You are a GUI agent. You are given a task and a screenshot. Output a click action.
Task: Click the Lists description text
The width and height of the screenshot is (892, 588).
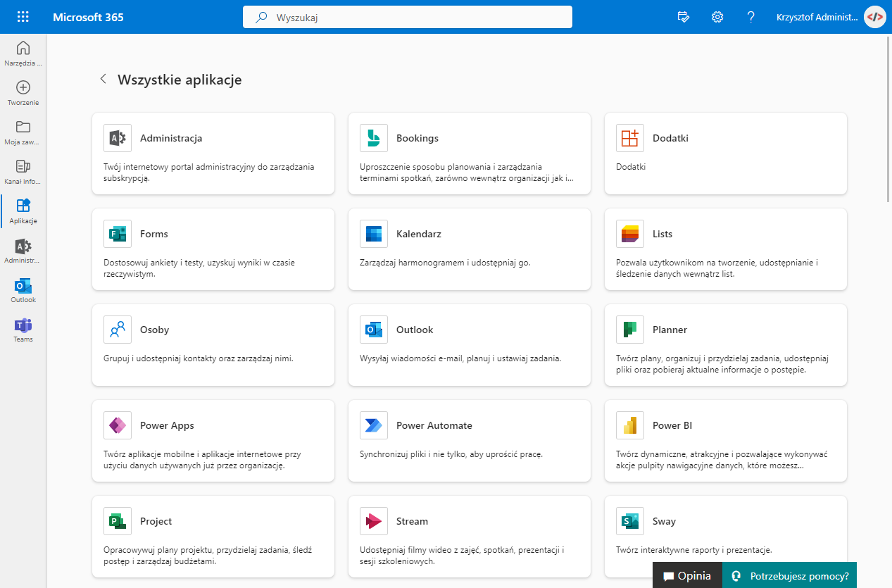(717, 268)
